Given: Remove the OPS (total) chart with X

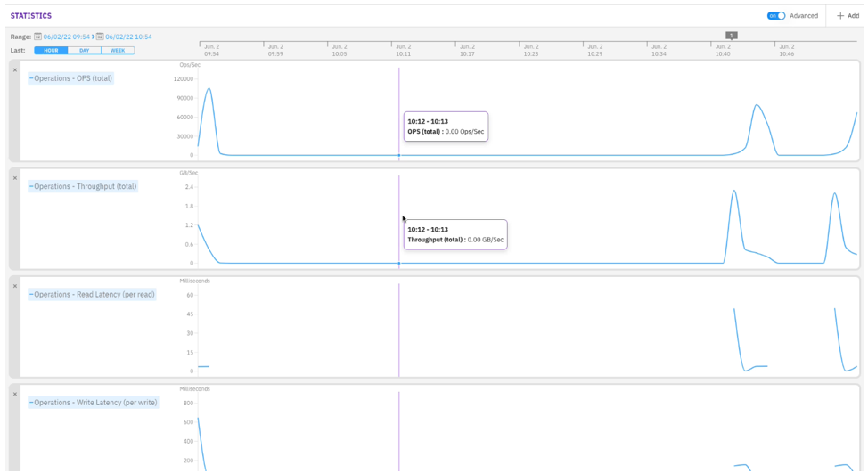Looking at the screenshot, I should (15, 70).
